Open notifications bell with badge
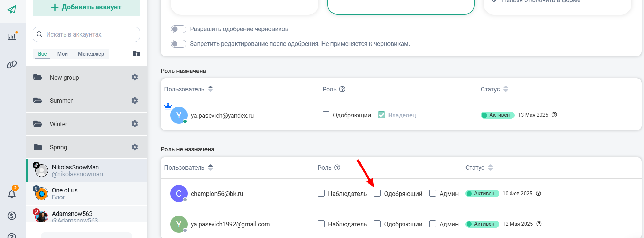Screen dimensions: 644x238 coord(12,194)
